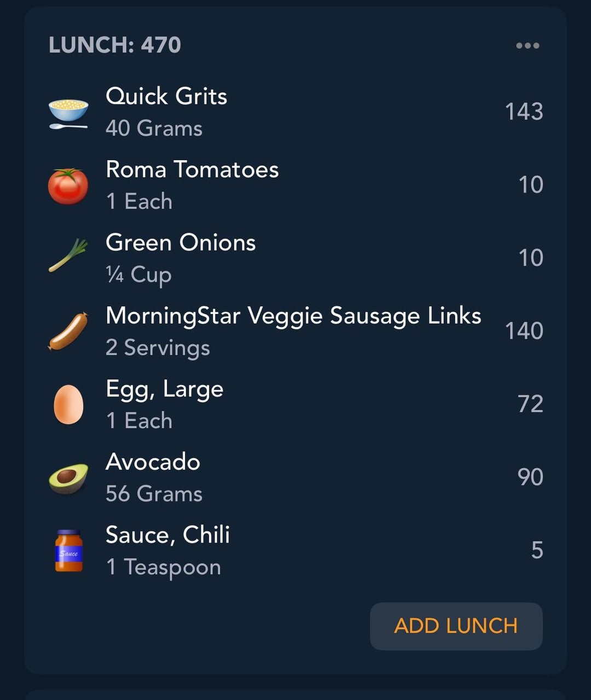Tap the grits bowl icon
Viewport: 591px width, 700px height.
(x=68, y=113)
